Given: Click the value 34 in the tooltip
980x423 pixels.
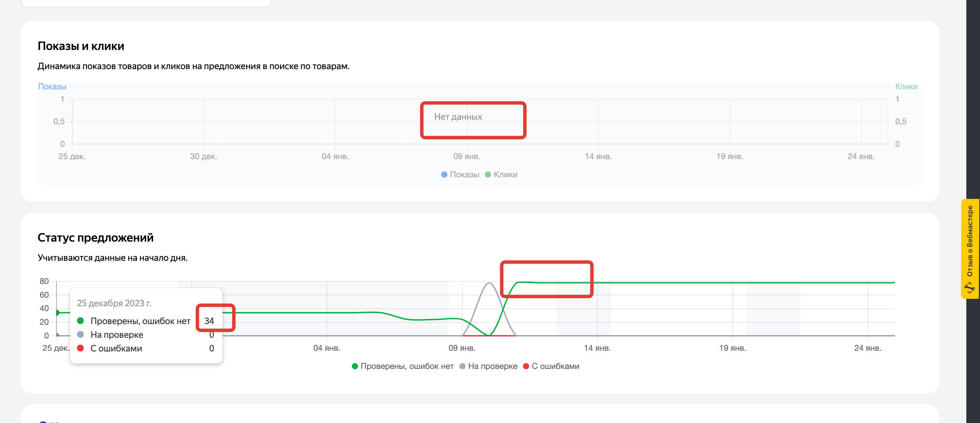Looking at the screenshot, I should click(x=209, y=321).
